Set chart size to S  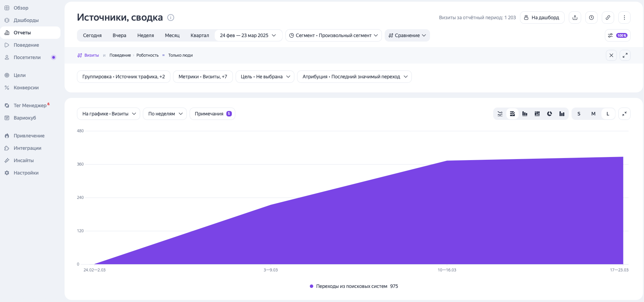click(x=579, y=114)
